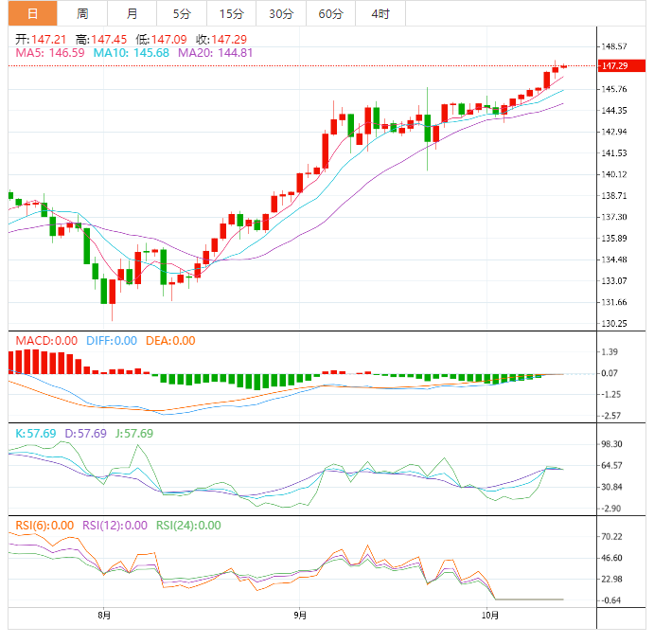Open the 30分 timeframe tab

coord(281,14)
